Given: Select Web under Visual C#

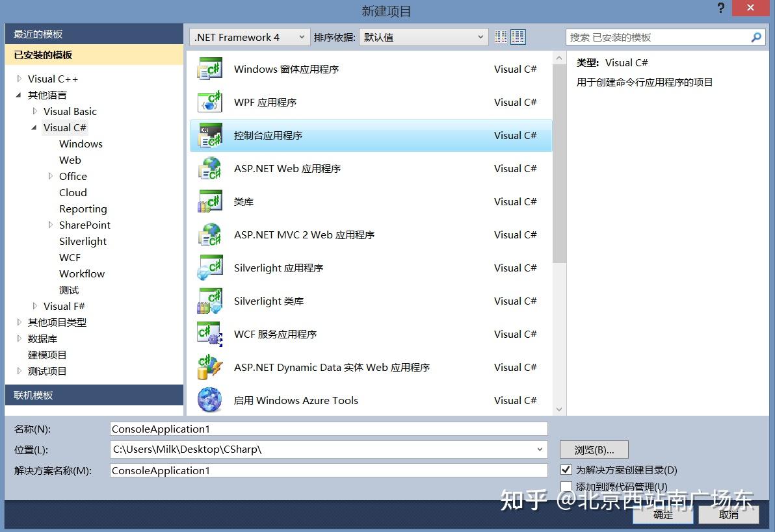Looking at the screenshot, I should (x=70, y=160).
